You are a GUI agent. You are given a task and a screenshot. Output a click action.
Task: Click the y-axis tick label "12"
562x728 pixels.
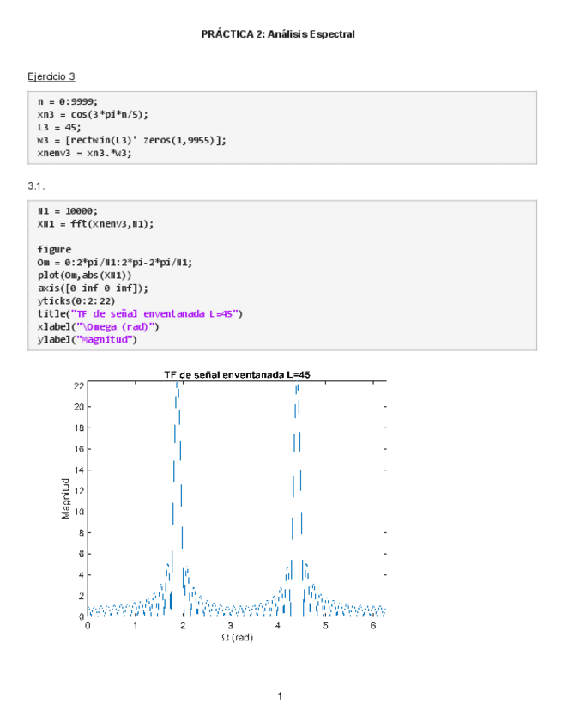coord(79,491)
